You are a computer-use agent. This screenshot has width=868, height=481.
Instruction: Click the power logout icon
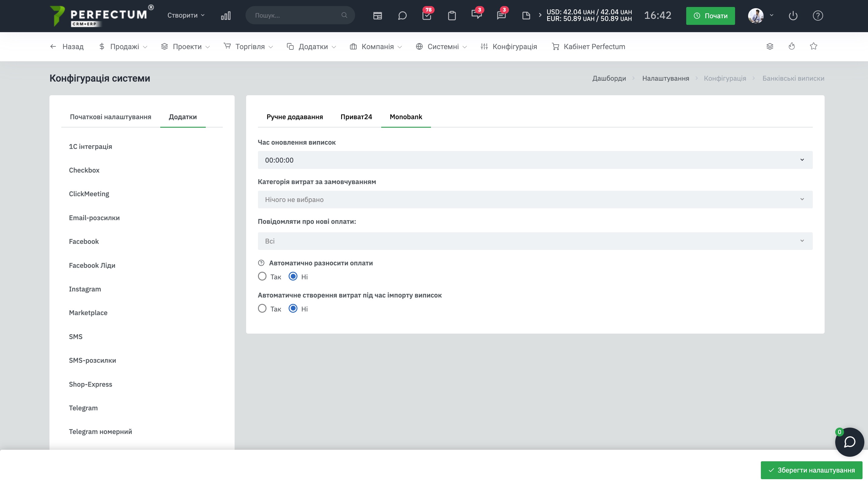tap(793, 15)
